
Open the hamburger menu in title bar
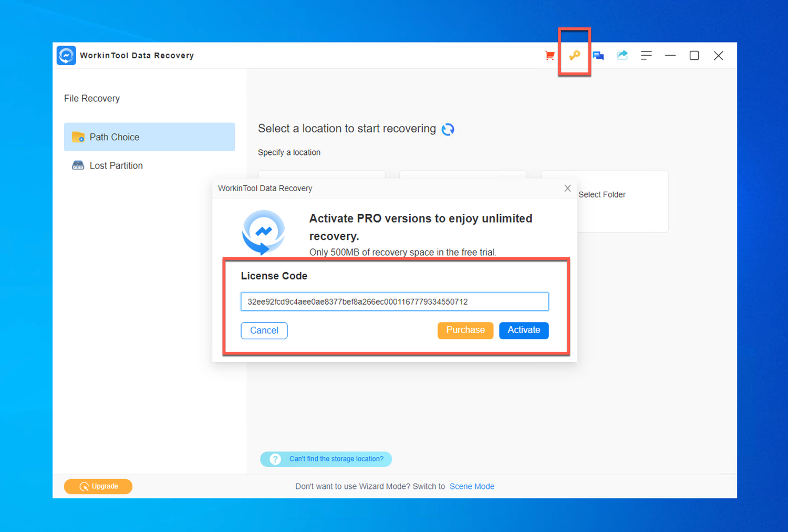(x=646, y=56)
